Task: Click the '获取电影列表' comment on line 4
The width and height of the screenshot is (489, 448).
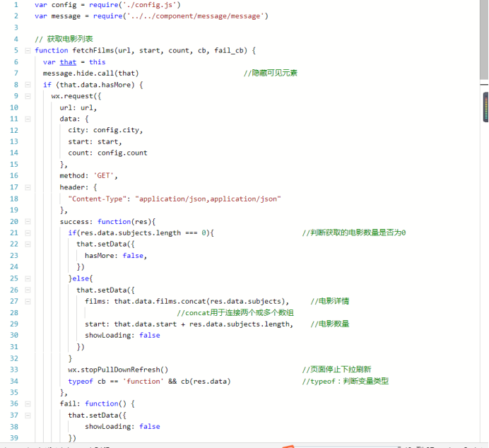Action: click(x=64, y=39)
